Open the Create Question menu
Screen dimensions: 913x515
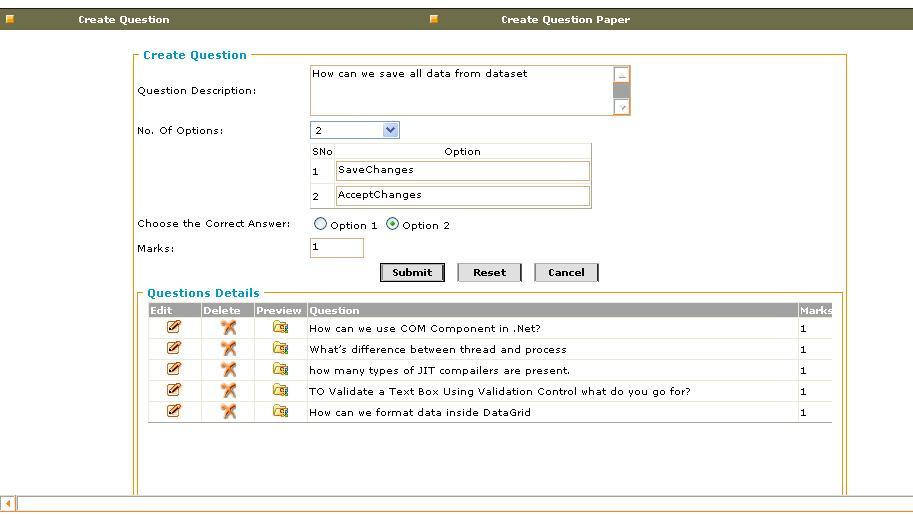click(x=123, y=19)
